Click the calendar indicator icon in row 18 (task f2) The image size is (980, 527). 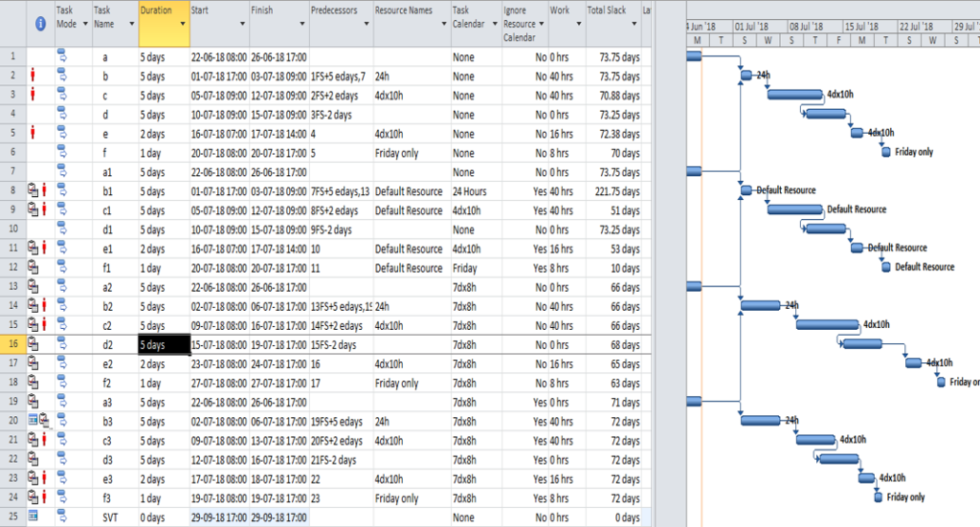(x=33, y=383)
